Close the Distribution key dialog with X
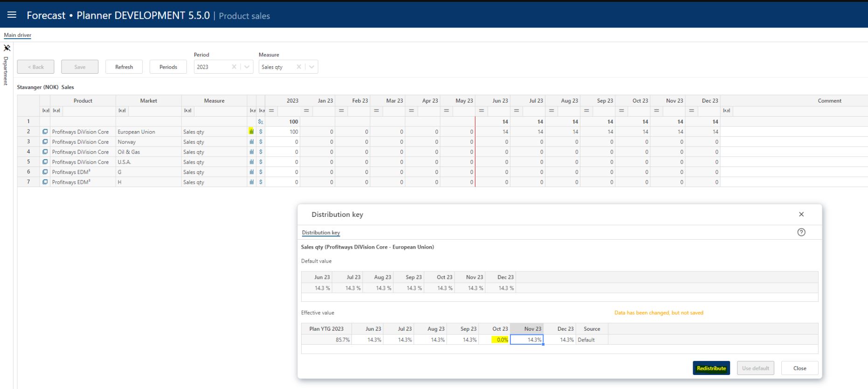Viewport: 868px width, 389px height. (x=801, y=214)
